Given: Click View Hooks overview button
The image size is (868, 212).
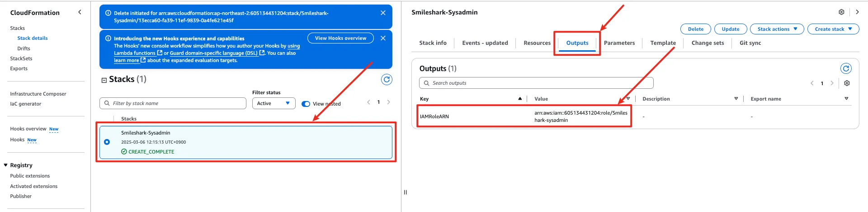Looking at the screenshot, I should [340, 38].
